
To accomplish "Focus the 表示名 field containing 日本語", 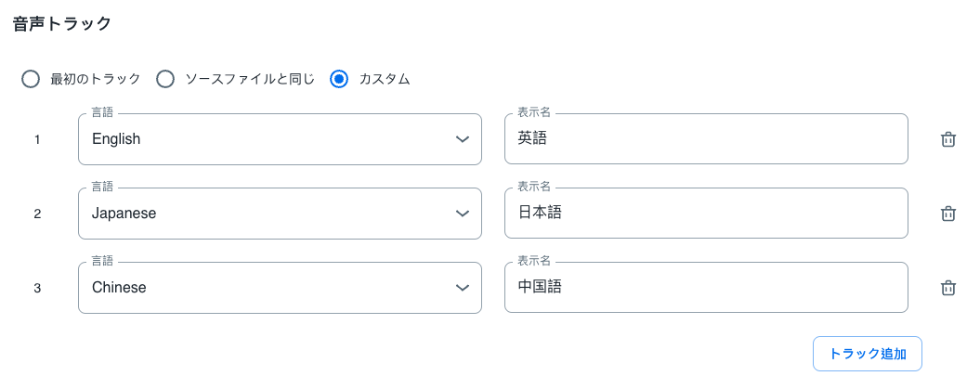I will click(706, 214).
